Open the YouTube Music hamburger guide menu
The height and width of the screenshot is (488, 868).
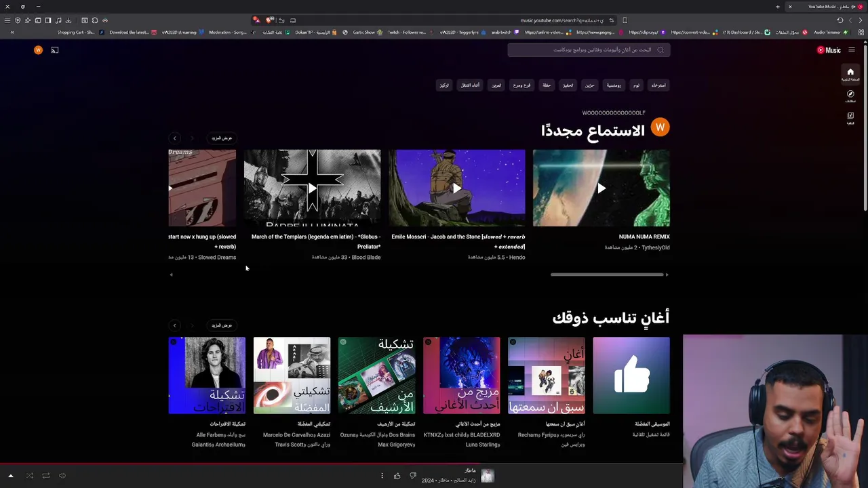tap(852, 50)
